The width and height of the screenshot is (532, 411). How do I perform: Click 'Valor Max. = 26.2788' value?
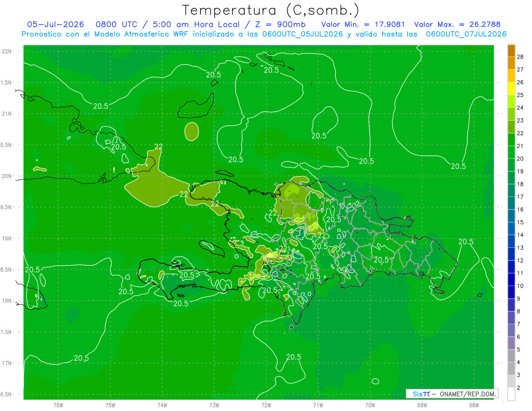[457, 24]
